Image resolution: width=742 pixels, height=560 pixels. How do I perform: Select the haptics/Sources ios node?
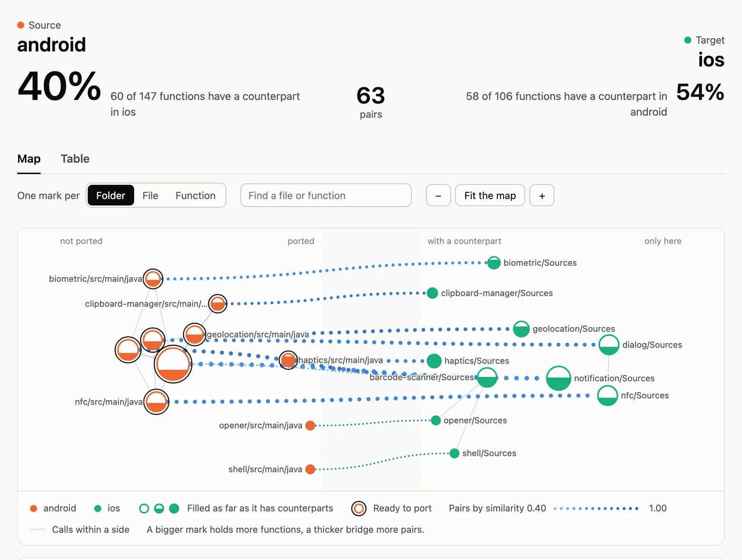(434, 361)
